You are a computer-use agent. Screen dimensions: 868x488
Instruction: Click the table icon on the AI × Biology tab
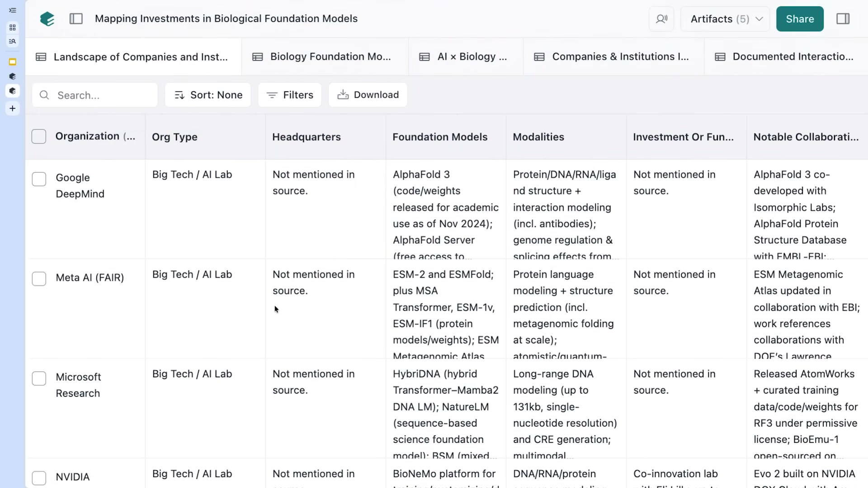click(x=425, y=57)
